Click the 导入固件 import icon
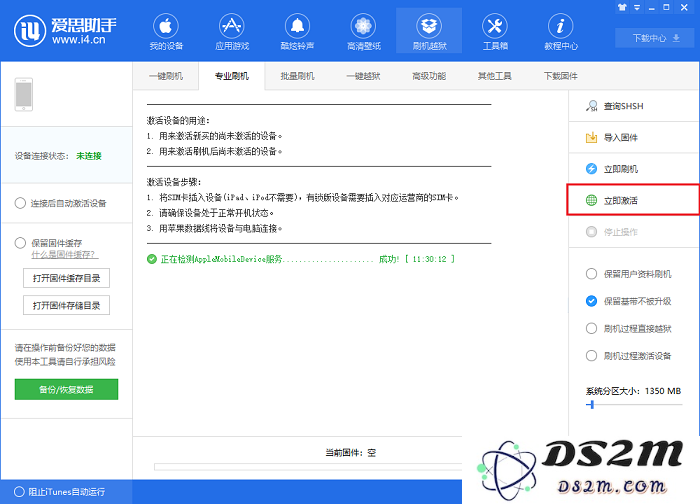The height and width of the screenshot is (504, 700). pos(592,137)
